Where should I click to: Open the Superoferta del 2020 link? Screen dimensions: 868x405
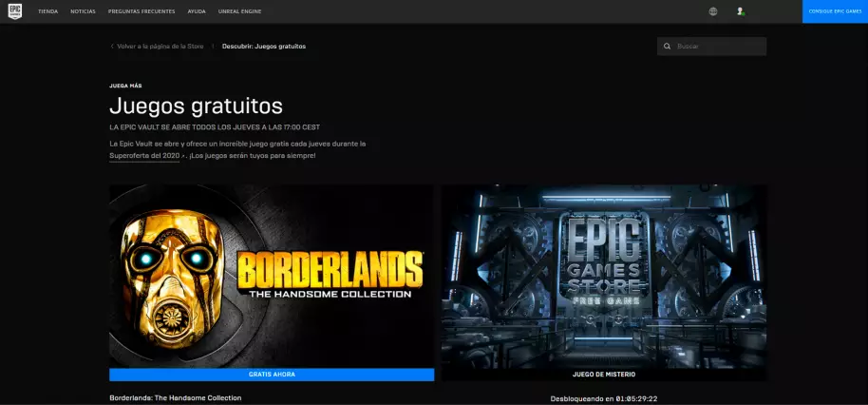(x=144, y=156)
